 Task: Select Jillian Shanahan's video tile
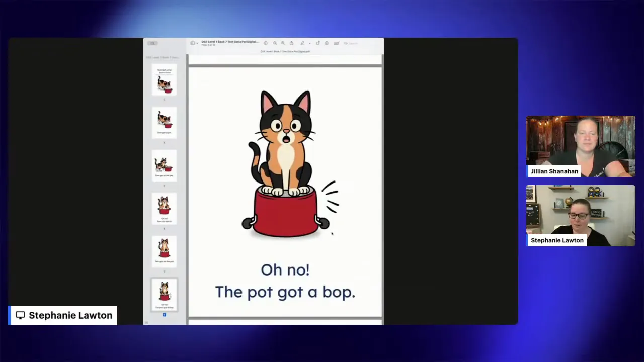581,146
